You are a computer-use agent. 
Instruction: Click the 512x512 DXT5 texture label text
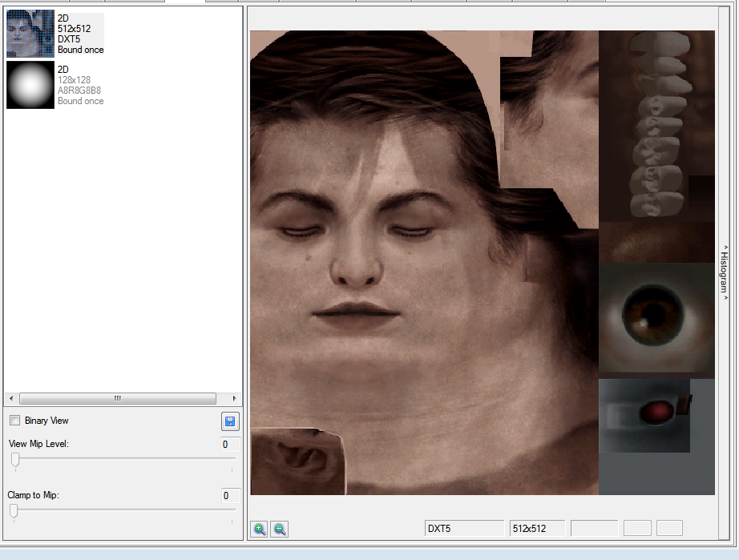[80, 34]
